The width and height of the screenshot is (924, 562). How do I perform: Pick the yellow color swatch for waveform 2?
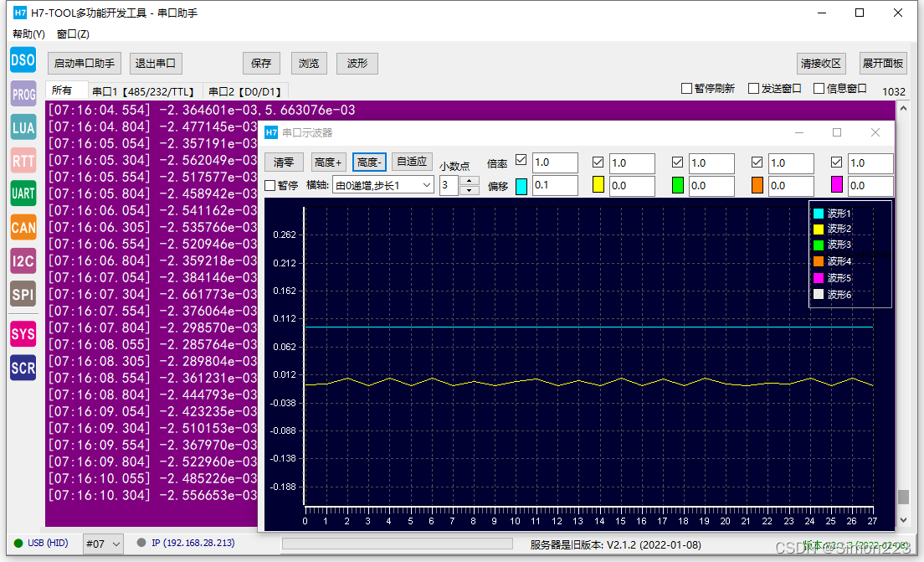tap(598, 185)
